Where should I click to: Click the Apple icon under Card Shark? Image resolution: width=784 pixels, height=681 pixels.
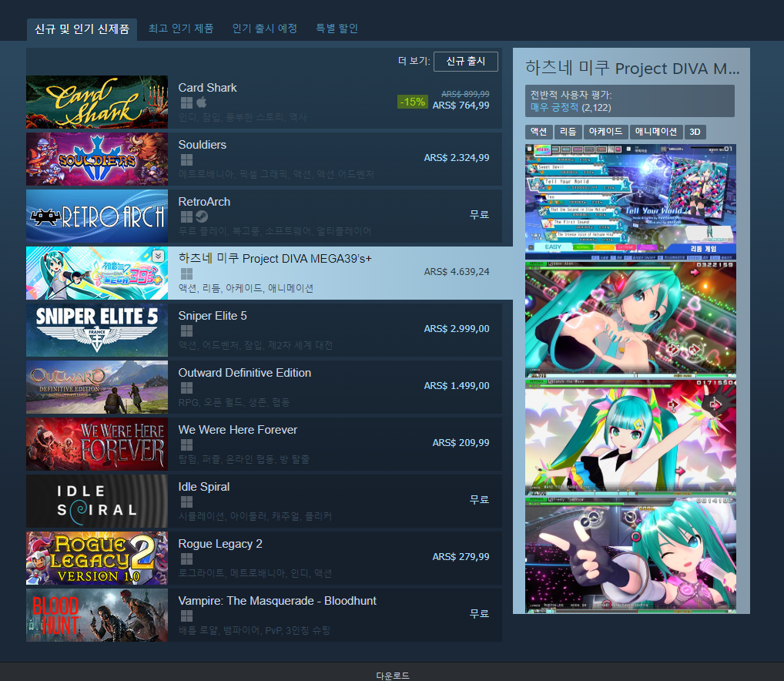tap(202, 102)
